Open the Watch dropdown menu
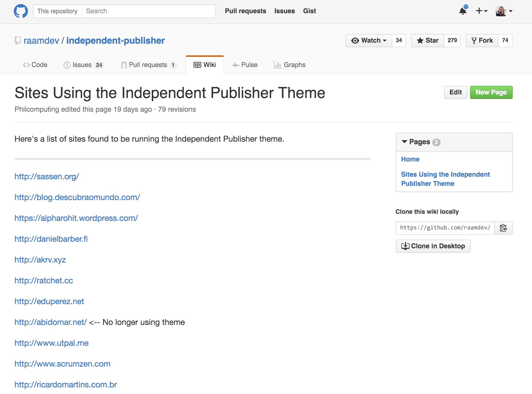Screen dimensions: 532x394 tap(369, 41)
